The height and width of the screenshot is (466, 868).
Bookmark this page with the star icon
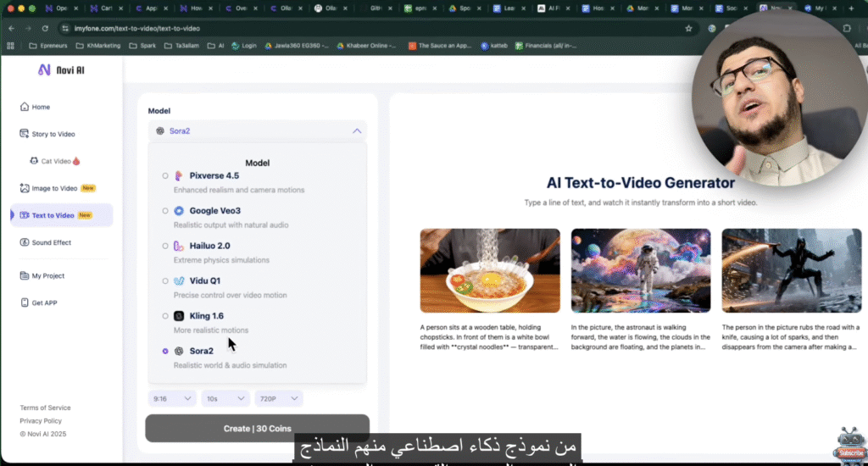coord(688,28)
